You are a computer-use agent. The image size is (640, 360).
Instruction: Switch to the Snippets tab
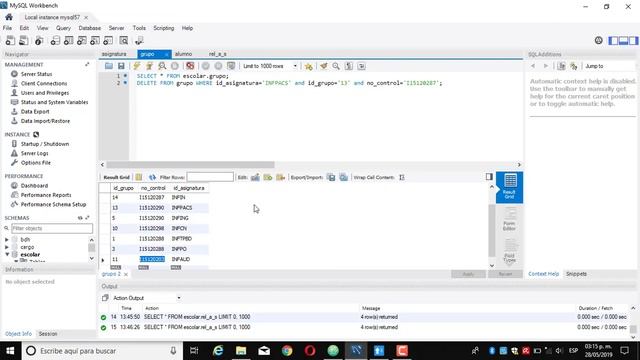click(x=576, y=274)
